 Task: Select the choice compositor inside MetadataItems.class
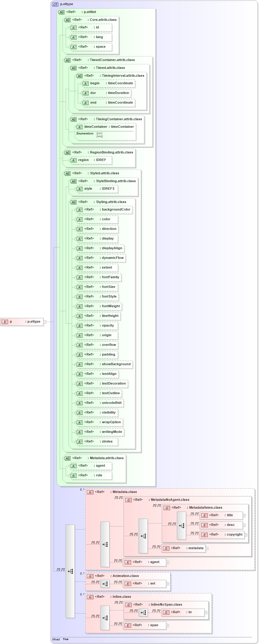coord(182,526)
